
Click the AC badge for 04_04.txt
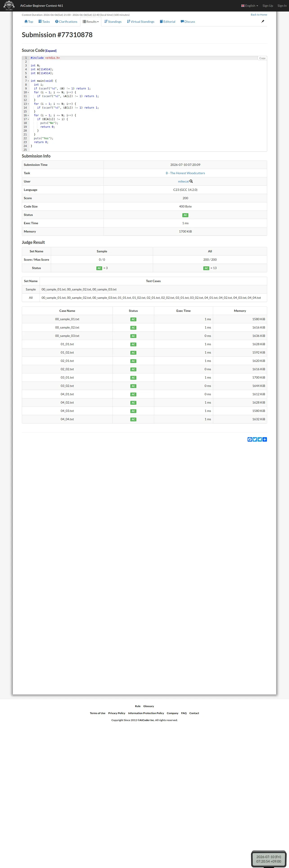(133, 420)
